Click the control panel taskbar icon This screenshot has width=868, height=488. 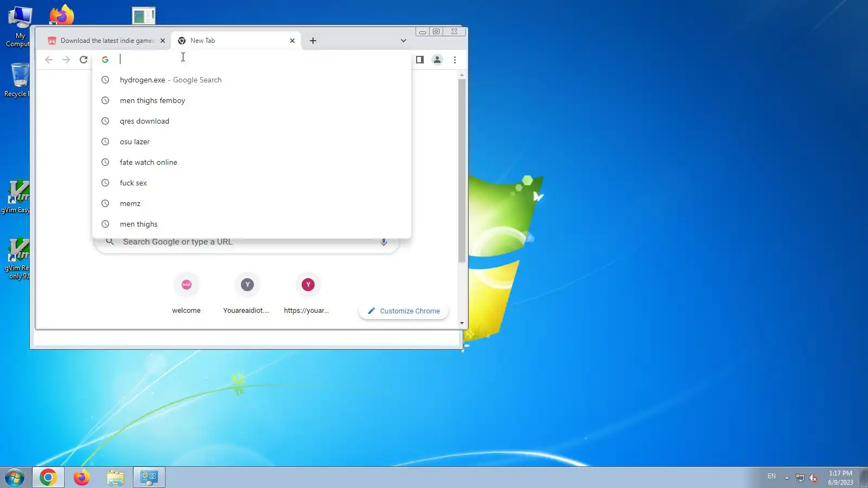click(149, 478)
